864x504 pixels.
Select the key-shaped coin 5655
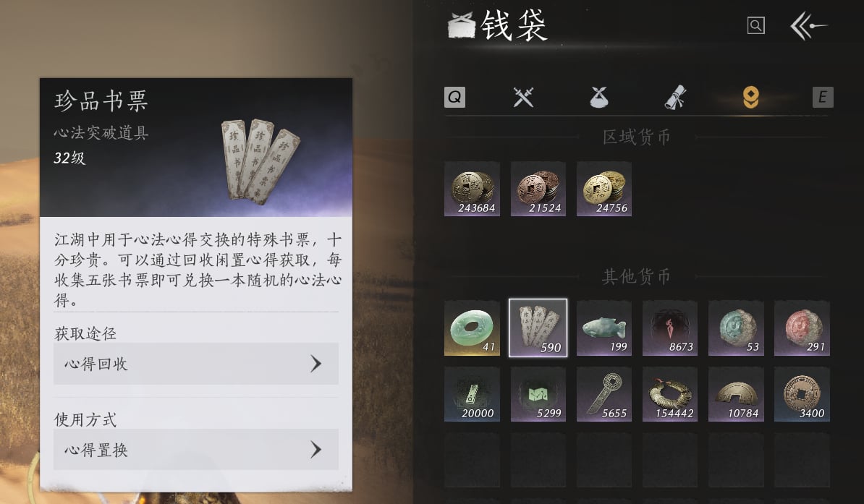click(604, 394)
